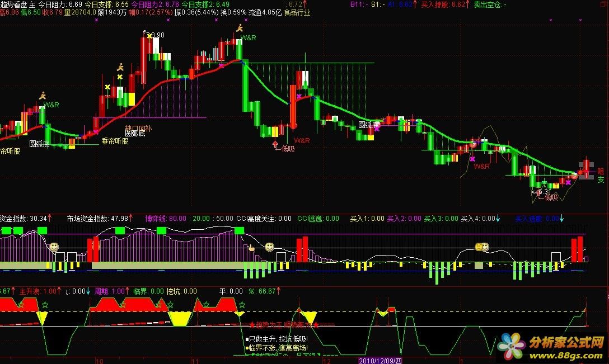This screenshot has width=609, height=364.
Task: Click the 今日阻力2: 6.76 value
Action: [x=156, y=4]
